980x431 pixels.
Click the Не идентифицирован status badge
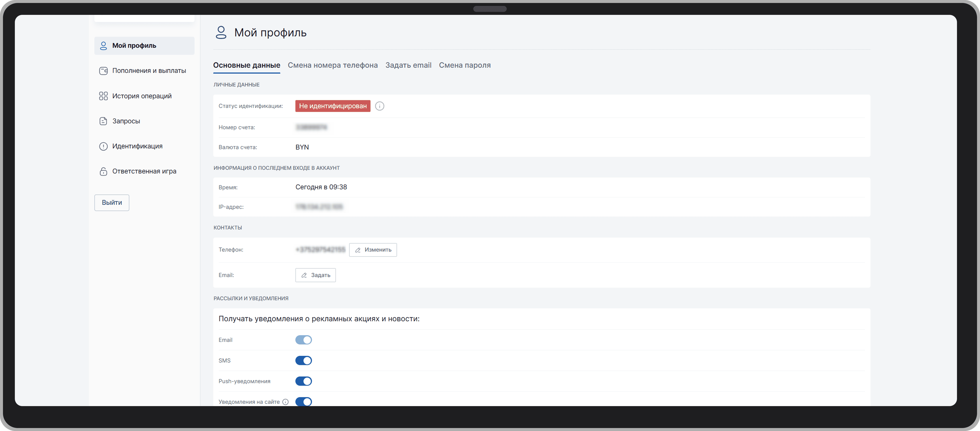point(332,106)
